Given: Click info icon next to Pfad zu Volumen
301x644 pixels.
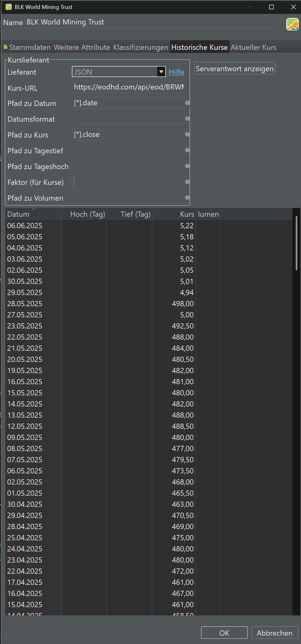Looking at the screenshot, I should 187,198.
